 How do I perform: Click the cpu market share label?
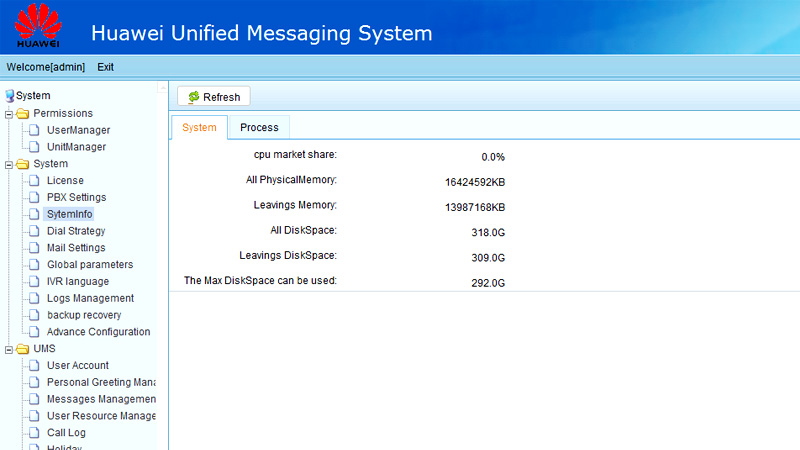pos(295,155)
